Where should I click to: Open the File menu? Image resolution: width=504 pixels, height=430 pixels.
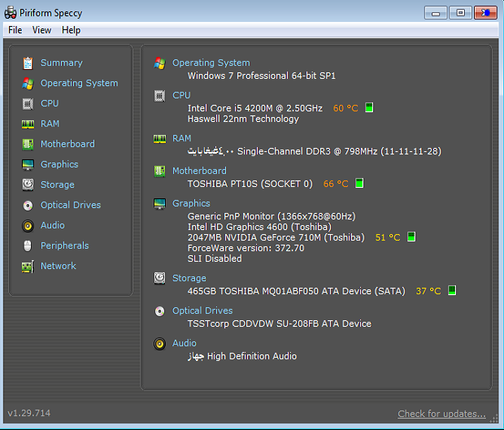tap(15, 30)
